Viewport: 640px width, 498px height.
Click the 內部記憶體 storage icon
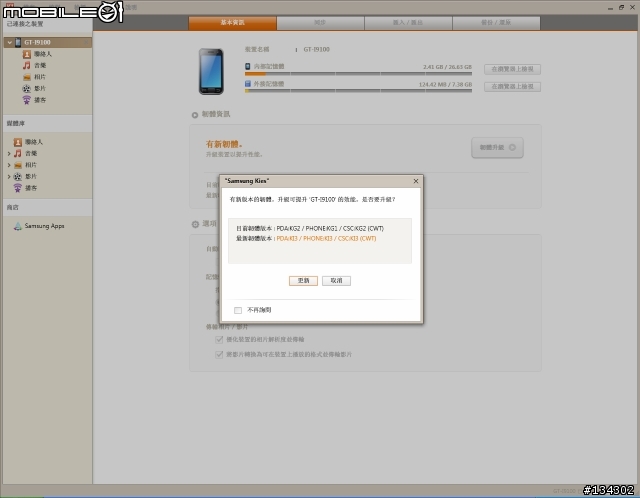tap(247, 66)
